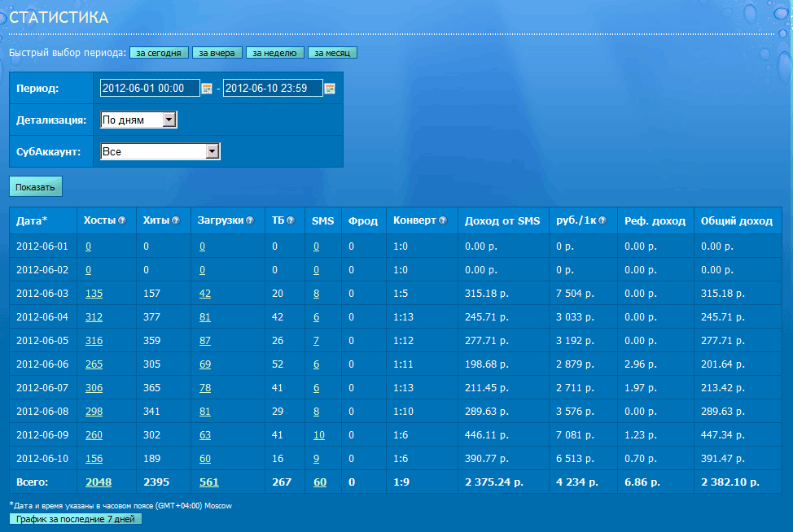The height and width of the screenshot is (532, 793).
Task: Click help icon next to Конверт header
Action: (443, 220)
